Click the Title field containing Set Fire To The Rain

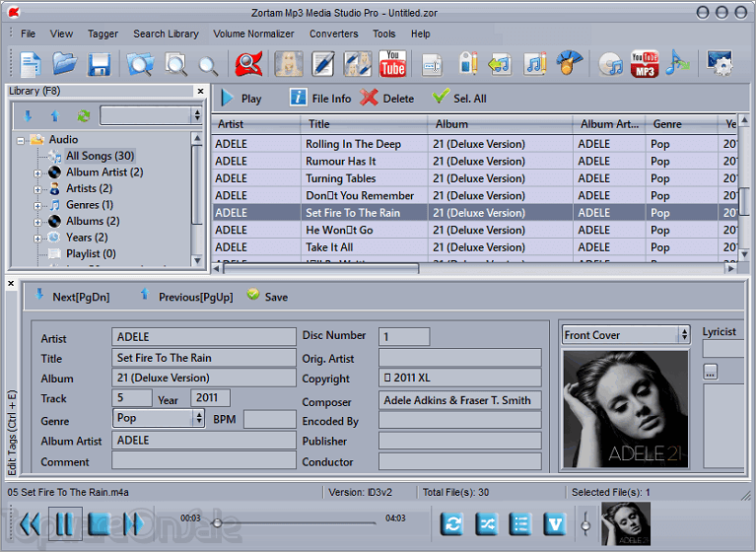point(203,358)
